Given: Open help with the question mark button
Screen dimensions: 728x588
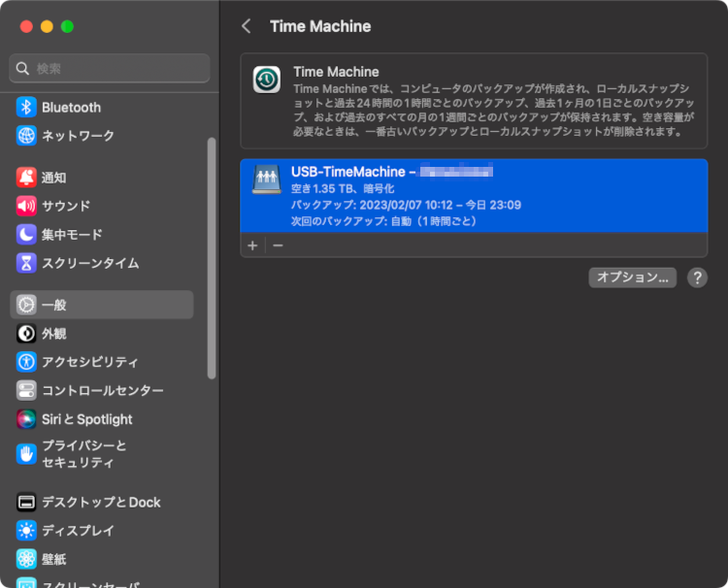Looking at the screenshot, I should 697,278.
